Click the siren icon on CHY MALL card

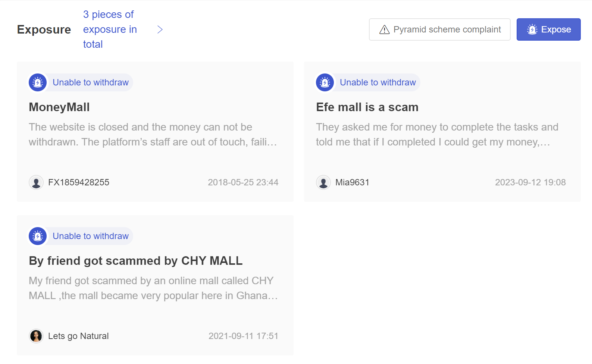[38, 236]
